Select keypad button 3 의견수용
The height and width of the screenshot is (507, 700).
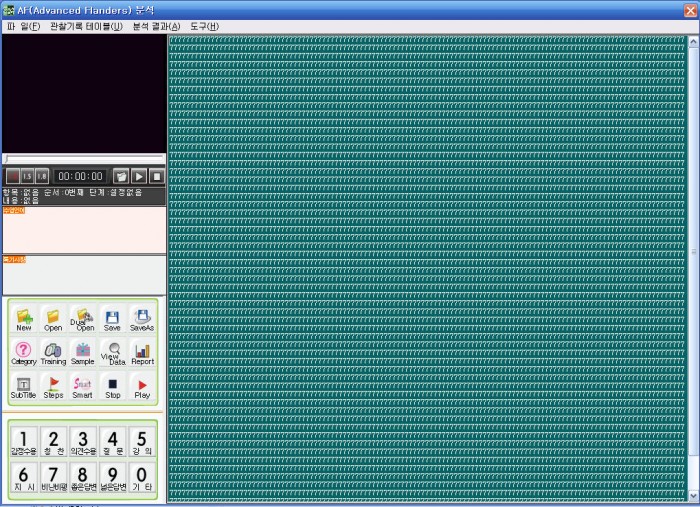[x=83, y=442]
